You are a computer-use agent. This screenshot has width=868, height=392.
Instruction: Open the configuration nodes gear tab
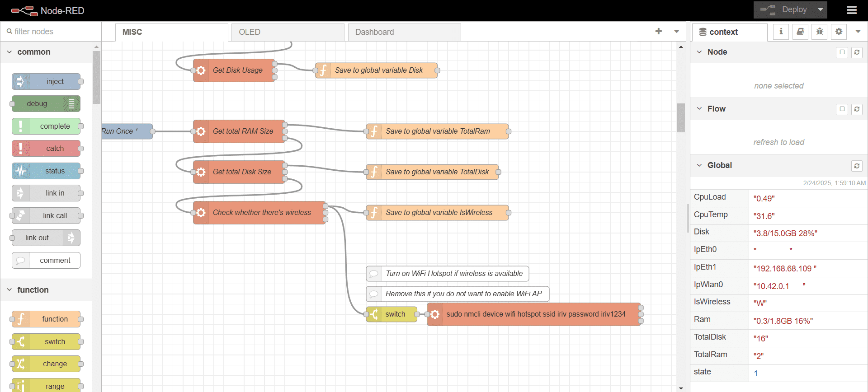tap(839, 32)
